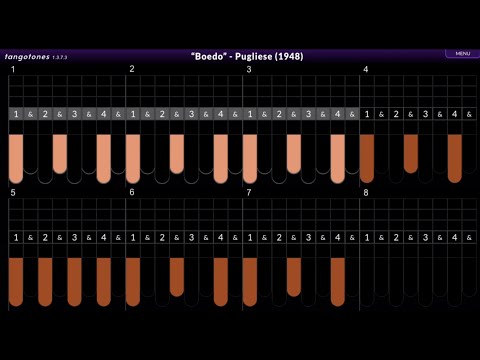This screenshot has height=360, width=480.
Task: Click the bar on beat 1 of measure 5
Action: click(x=16, y=282)
